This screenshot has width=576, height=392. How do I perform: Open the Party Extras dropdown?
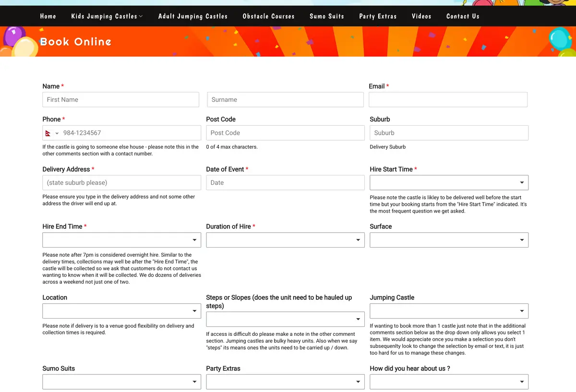pos(285,382)
